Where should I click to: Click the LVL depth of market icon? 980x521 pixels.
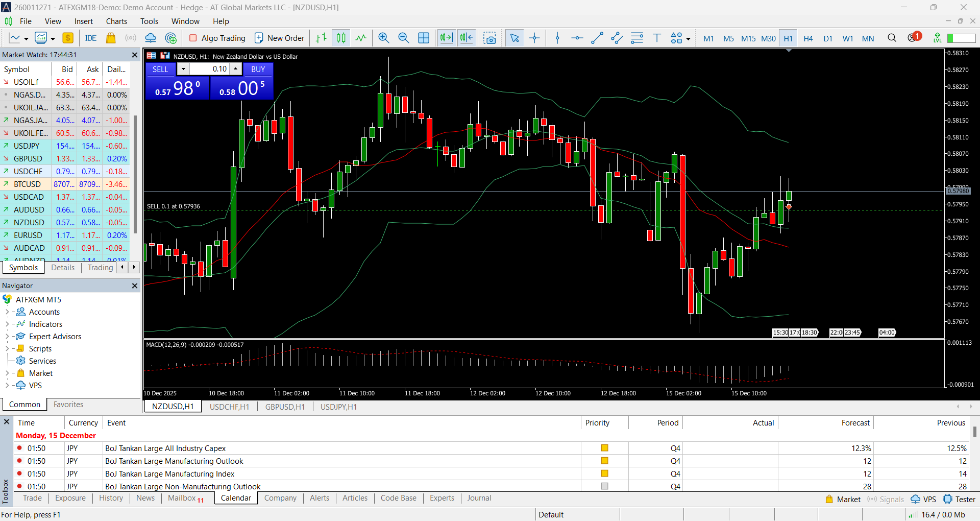pos(937,38)
